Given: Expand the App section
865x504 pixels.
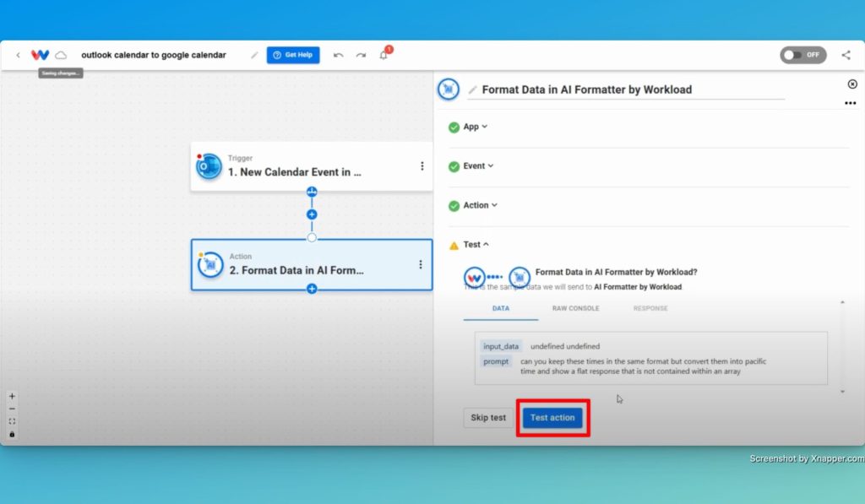Looking at the screenshot, I should pos(475,127).
